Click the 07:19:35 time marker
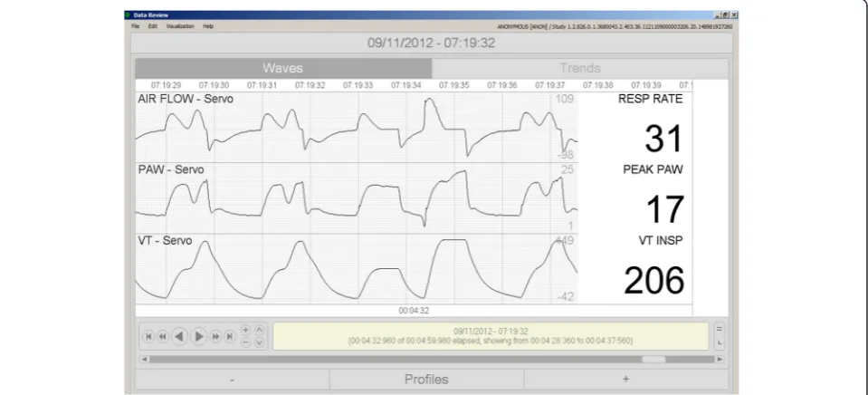 (454, 85)
